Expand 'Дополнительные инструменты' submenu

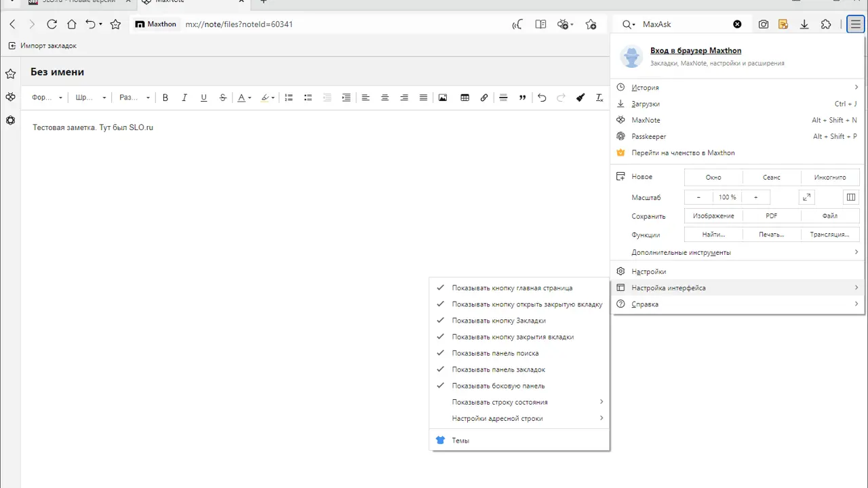tap(681, 252)
